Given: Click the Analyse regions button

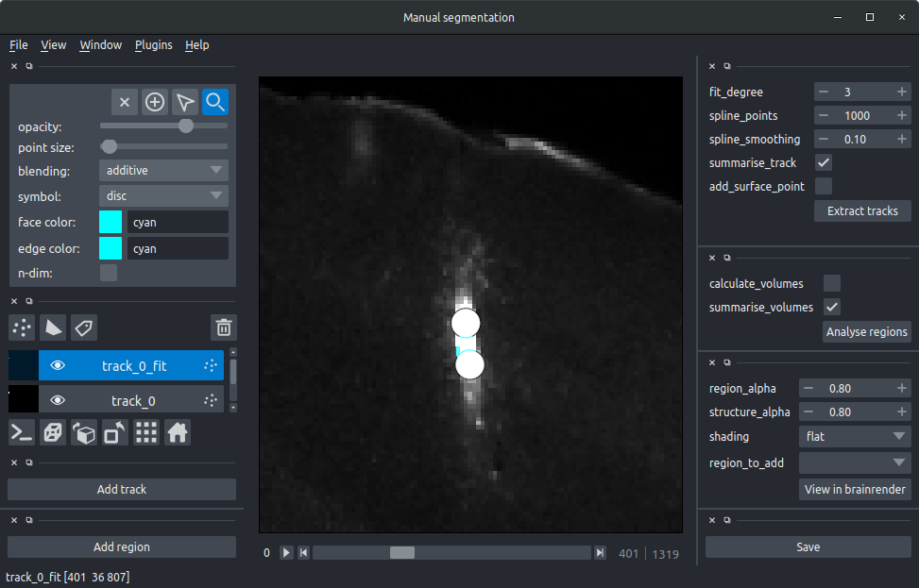Looking at the screenshot, I should [x=866, y=331].
